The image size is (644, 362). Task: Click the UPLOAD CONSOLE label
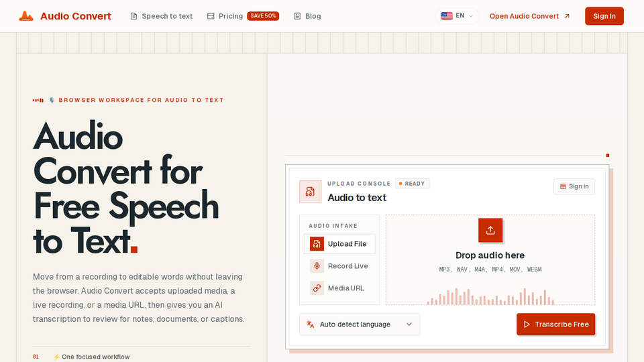pos(359,184)
